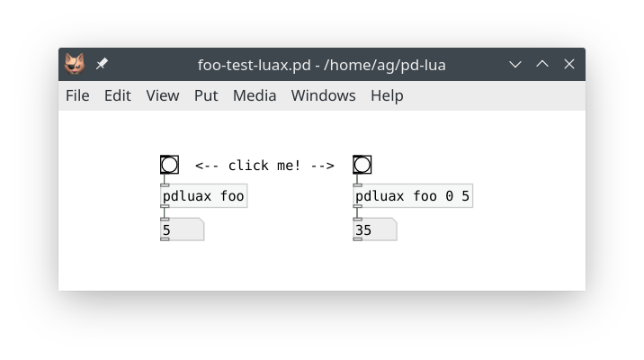The width and height of the screenshot is (644, 360).
Task: Click the window title foo-test-luax.pd
Action: (322, 65)
